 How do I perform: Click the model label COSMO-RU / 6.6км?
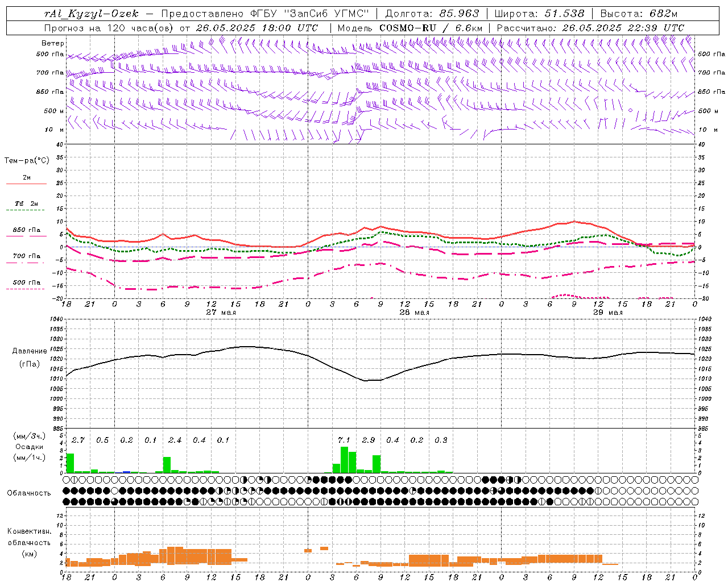(431, 28)
